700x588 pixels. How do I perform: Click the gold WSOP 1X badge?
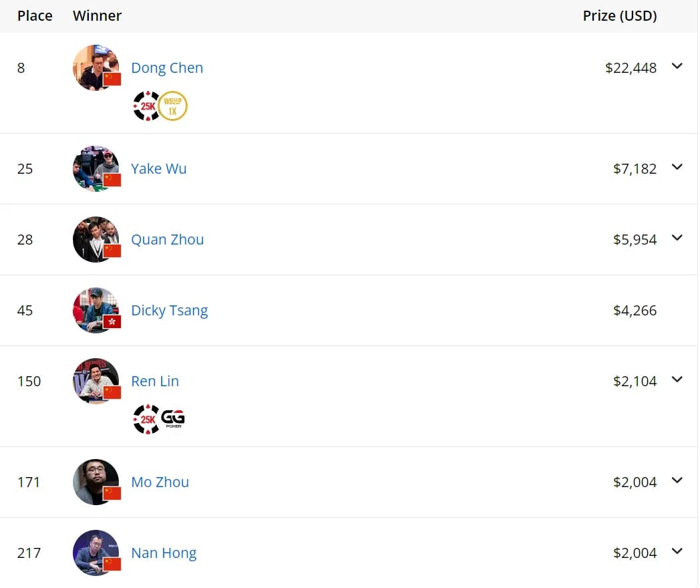pos(173,106)
